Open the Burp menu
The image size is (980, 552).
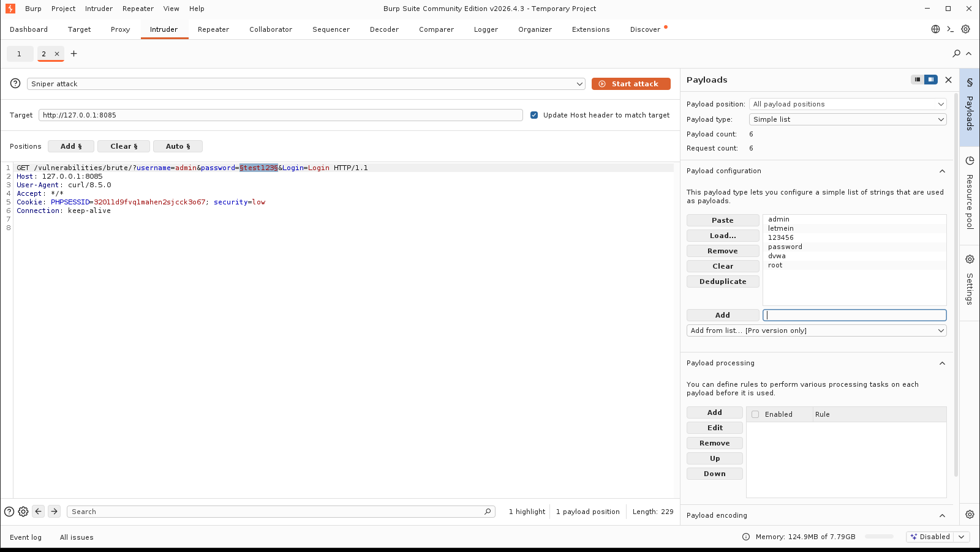click(33, 9)
